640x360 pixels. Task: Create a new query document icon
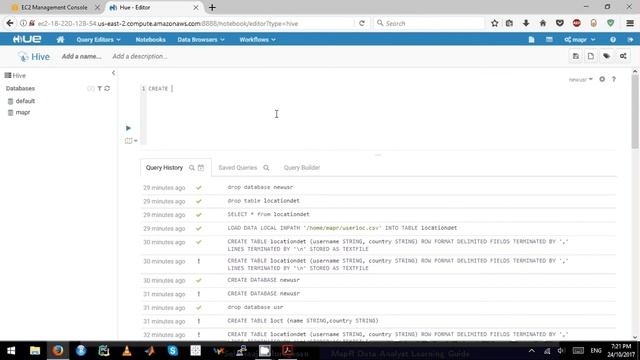tap(591, 56)
